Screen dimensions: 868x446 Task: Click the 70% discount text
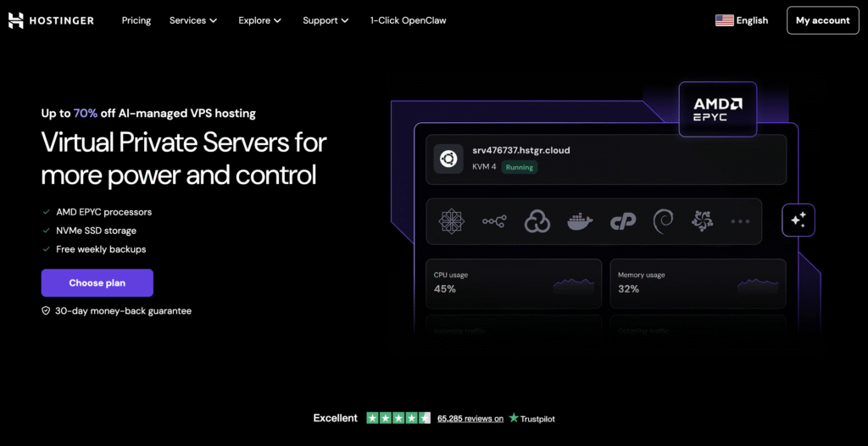[x=86, y=114]
